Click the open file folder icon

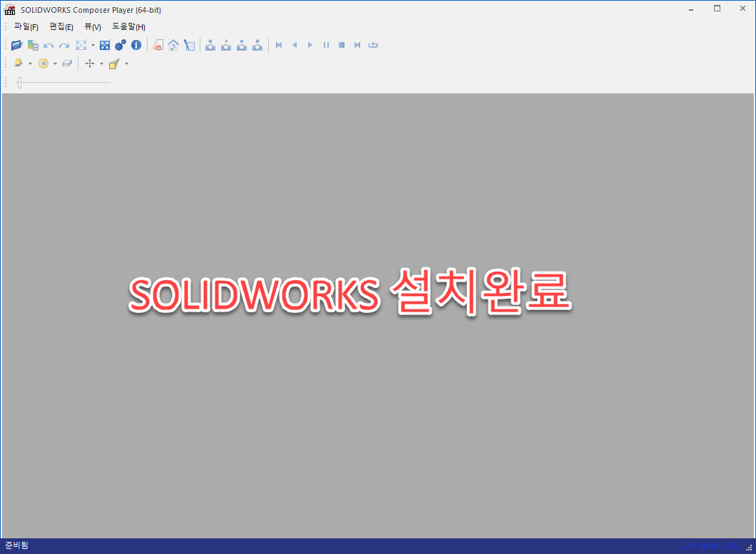tap(17, 45)
